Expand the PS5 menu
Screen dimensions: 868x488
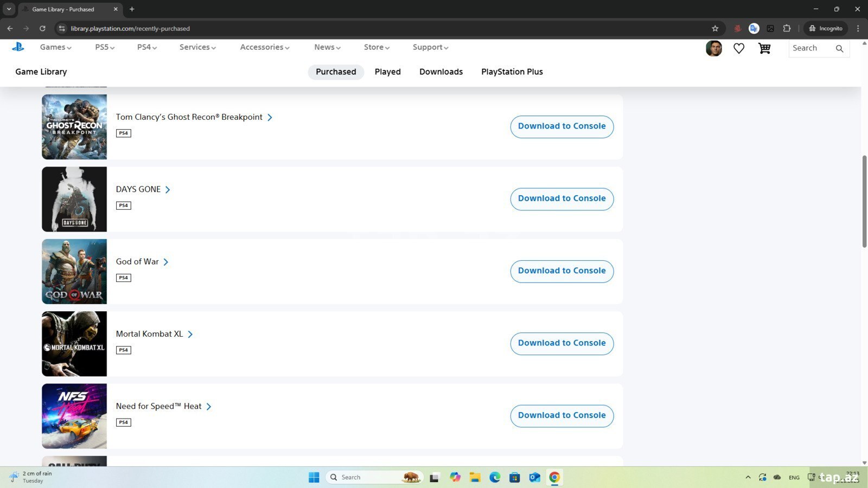point(105,47)
